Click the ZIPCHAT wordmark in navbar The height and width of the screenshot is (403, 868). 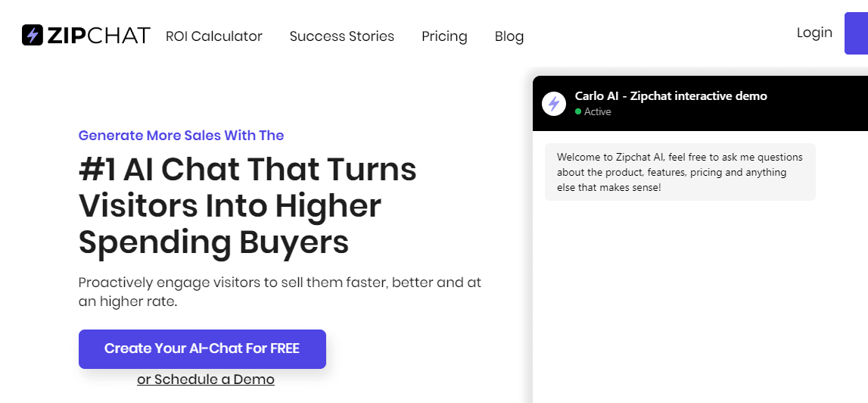click(98, 36)
